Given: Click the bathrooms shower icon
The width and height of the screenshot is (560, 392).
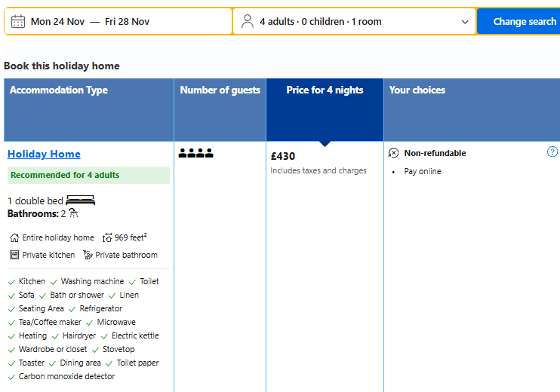Looking at the screenshot, I should [x=73, y=213].
